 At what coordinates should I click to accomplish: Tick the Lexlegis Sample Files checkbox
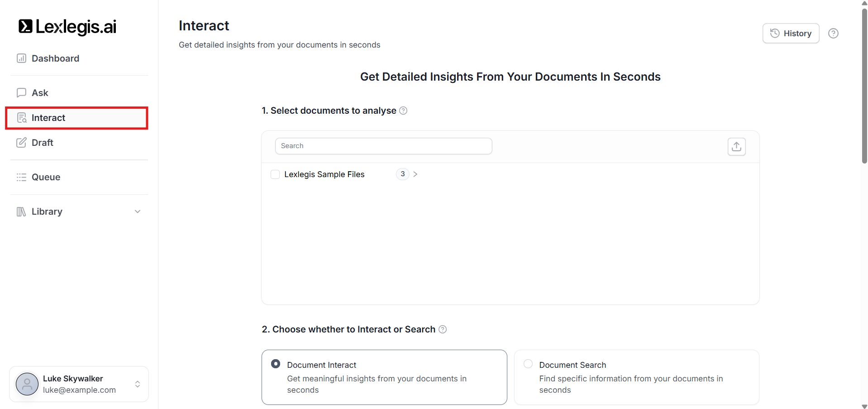tap(275, 174)
